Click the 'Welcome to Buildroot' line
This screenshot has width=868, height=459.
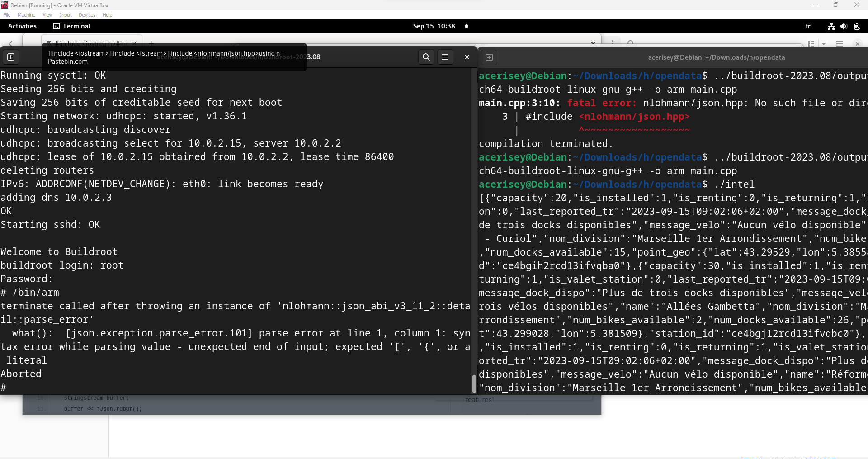point(59,252)
